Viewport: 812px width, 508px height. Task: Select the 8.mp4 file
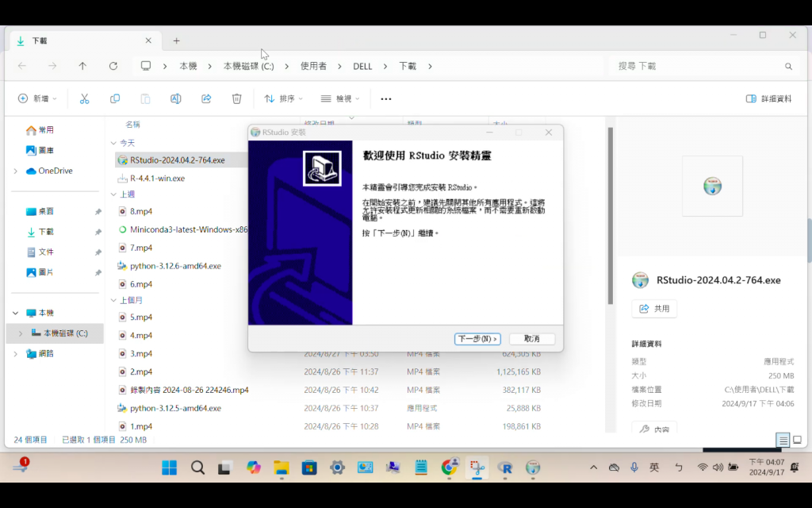141,211
